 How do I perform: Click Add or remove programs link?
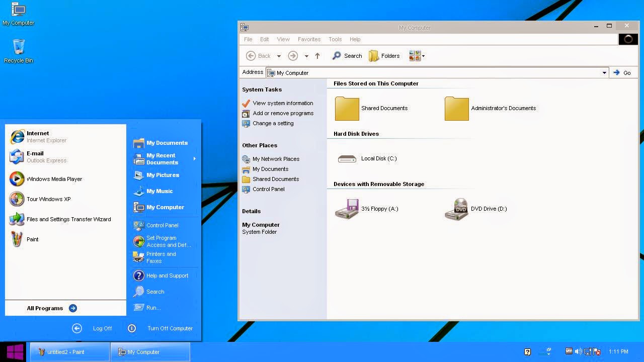click(278, 113)
